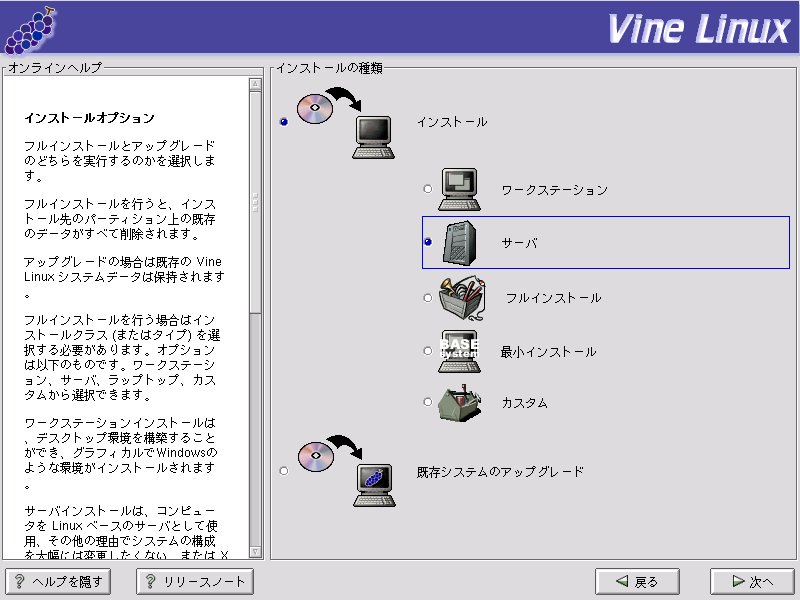The height and width of the screenshot is (600, 800).
Task: Click the ワークステーション label text
Action: tap(555, 190)
